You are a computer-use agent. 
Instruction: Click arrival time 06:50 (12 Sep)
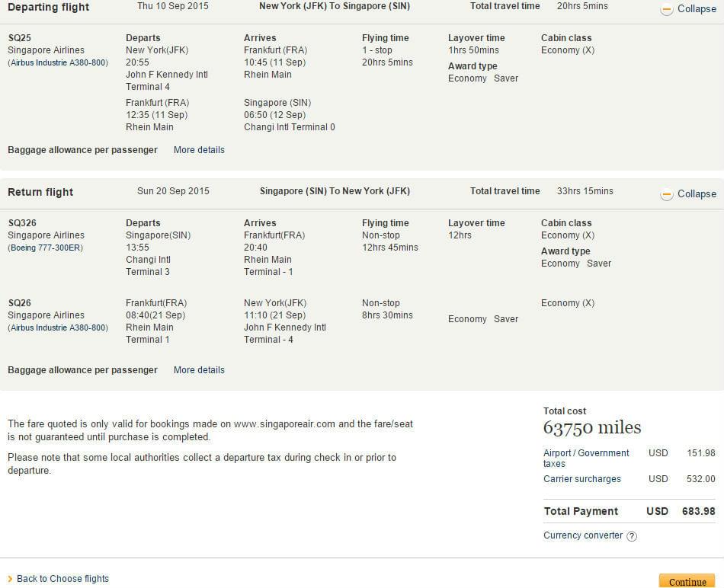click(274, 115)
